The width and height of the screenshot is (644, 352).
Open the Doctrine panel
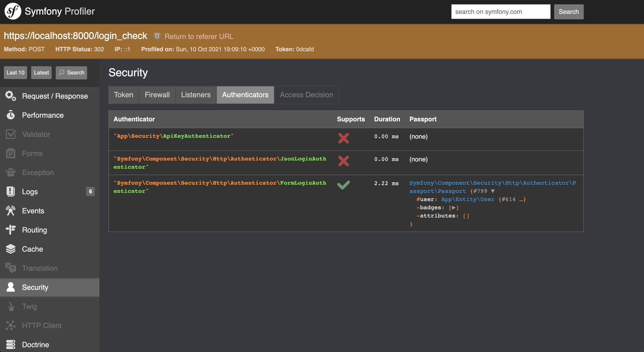(35, 345)
